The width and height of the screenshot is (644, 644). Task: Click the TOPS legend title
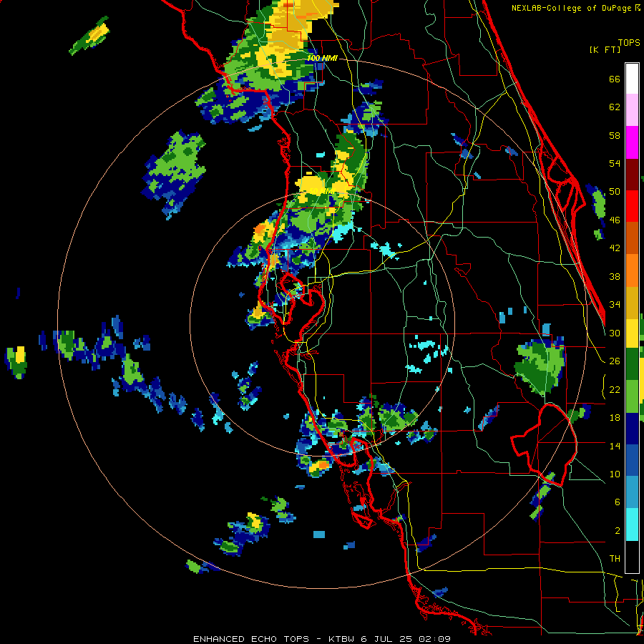[629, 43]
